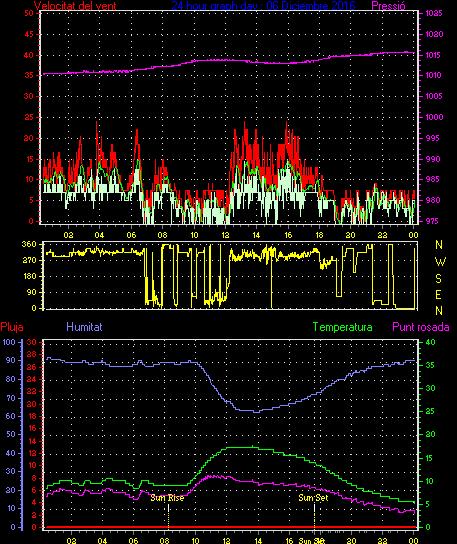The image size is (457, 544).
Task: Click the 14 hour label on bottom axis
Action: tap(258, 541)
